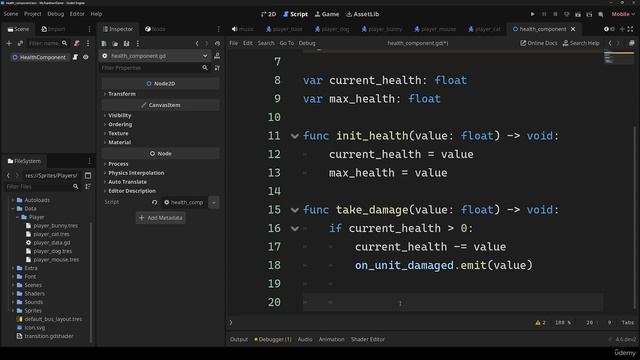This screenshot has width=640, height=360.
Task: Open the Help menu
Action: point(96,14)
